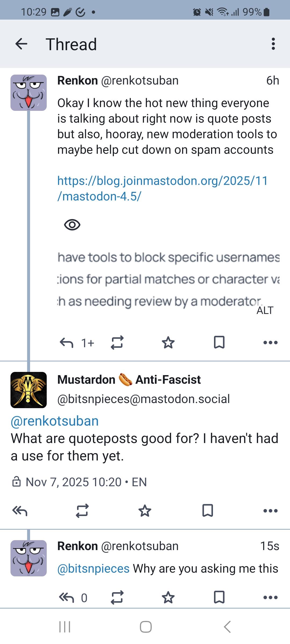
Task: Bookmark Renkon's post about moderation tools
Action: point(219,342)
